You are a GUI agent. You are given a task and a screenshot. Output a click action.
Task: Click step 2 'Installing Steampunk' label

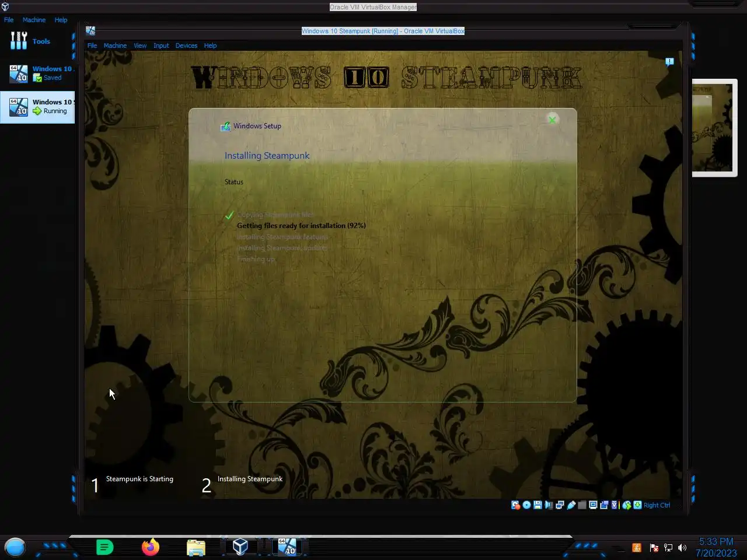[250, 479]
